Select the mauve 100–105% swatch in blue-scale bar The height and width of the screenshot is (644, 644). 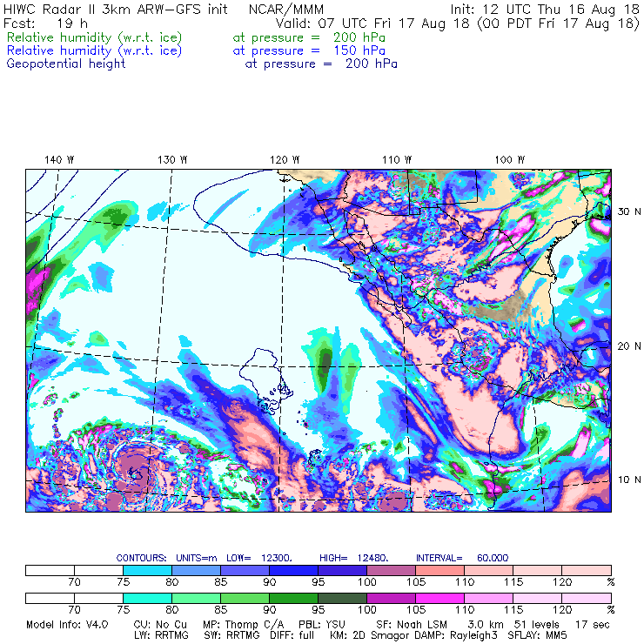coord(391,570)
